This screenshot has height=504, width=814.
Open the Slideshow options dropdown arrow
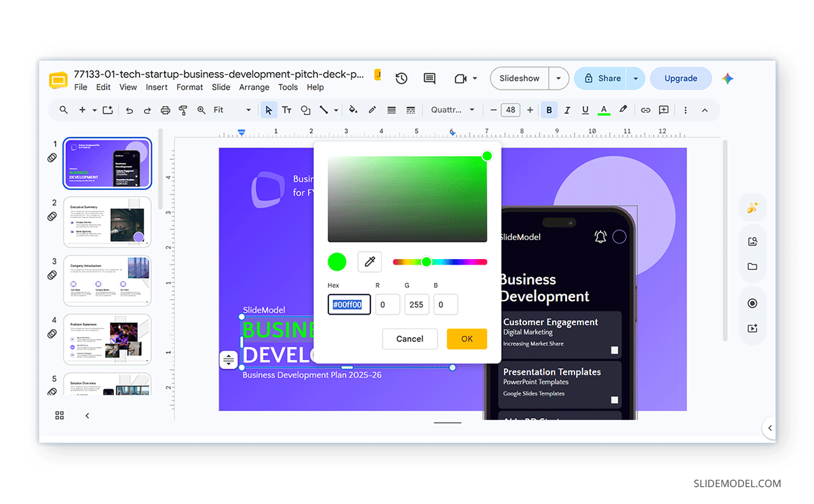click(558, 79)
